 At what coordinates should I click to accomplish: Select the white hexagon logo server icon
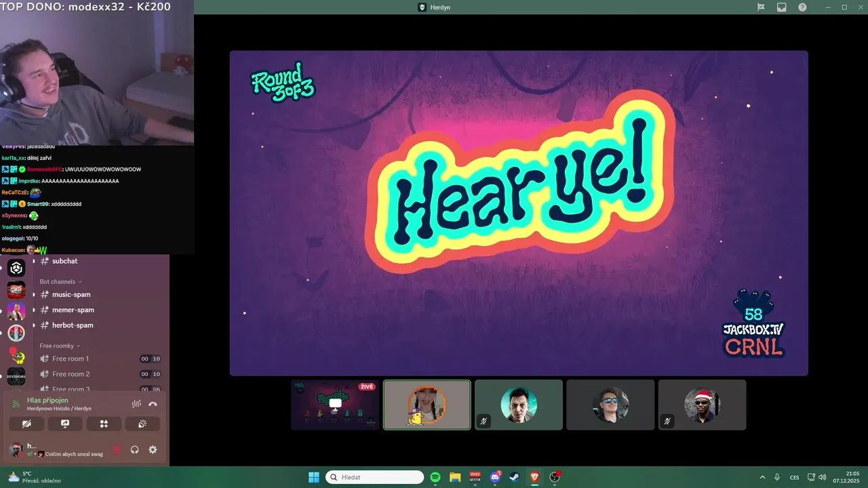click(16, 268)
